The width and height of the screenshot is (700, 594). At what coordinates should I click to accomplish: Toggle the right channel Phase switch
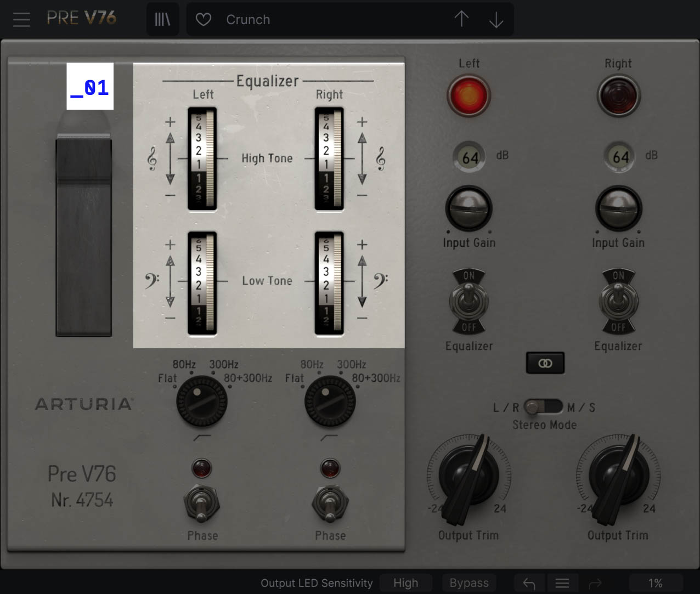329,503
